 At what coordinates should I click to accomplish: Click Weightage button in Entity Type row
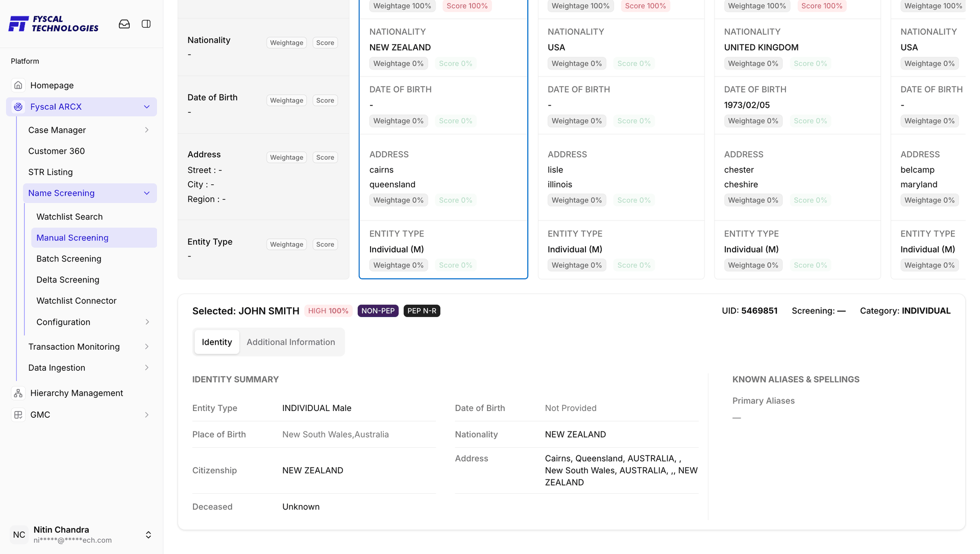[x=286, y=245]
